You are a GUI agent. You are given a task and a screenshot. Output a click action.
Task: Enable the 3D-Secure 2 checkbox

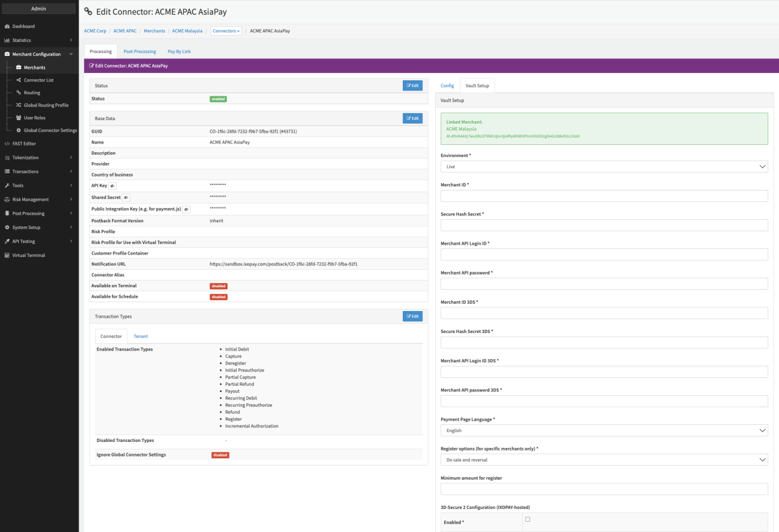tap(528, 519)
